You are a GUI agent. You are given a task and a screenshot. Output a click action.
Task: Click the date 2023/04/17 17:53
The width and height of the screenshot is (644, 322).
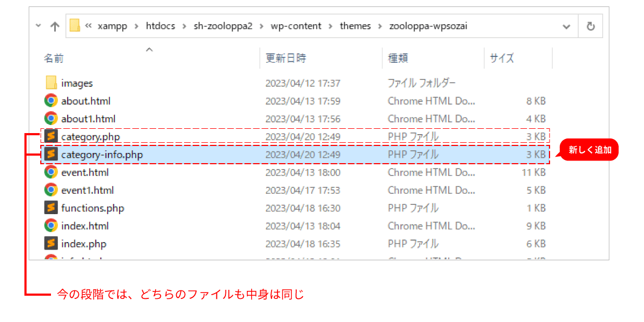(x=303, y=190)
